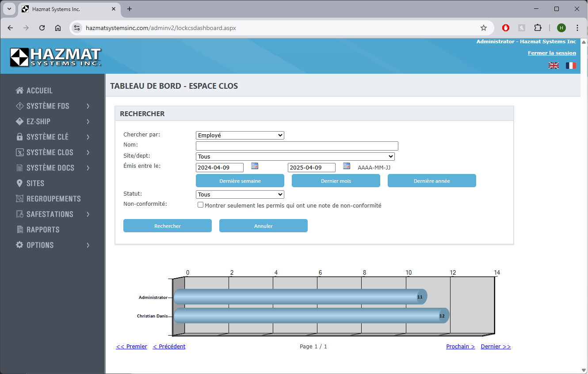588x374 pixels.
Task: Open the Statut dropdown
Action: [x=240, y=194]
